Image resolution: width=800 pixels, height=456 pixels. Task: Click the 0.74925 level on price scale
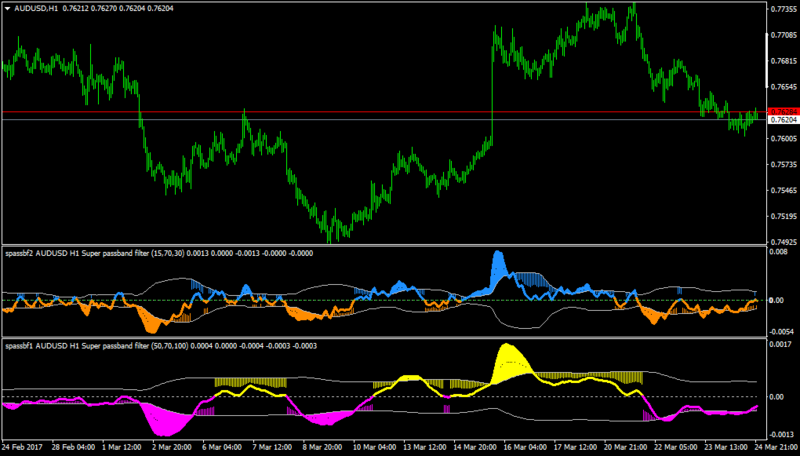tap(785, 242)
